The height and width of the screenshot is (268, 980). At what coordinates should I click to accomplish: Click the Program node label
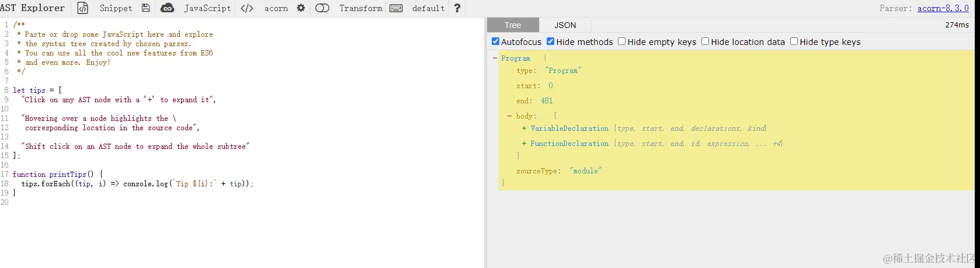coord(516,58)
